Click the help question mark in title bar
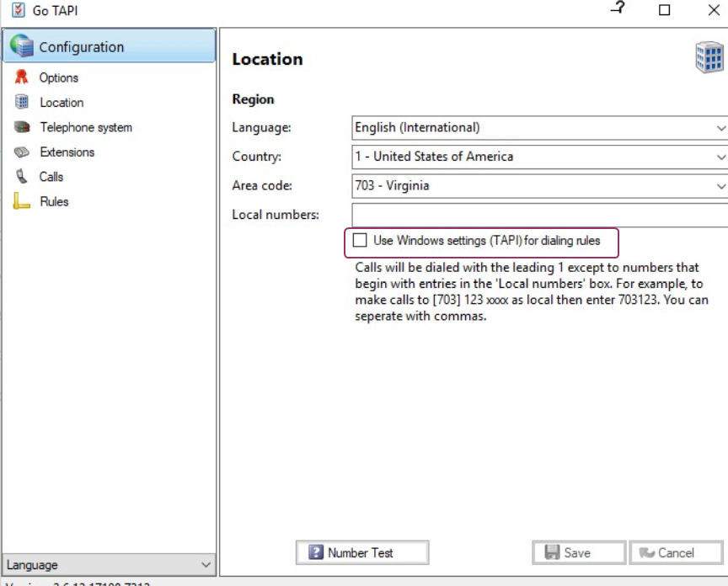This screenshot has width=728, height=586. (x=618, y=8)
